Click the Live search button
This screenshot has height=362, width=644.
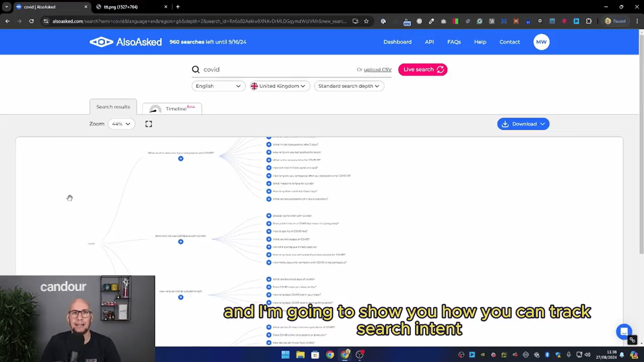pyautogui.click(x=422, y=70)
